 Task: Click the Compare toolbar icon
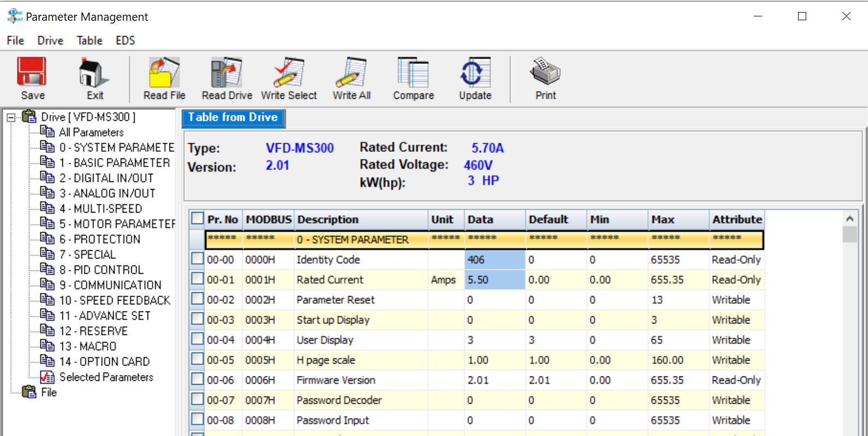click(413, 72)
